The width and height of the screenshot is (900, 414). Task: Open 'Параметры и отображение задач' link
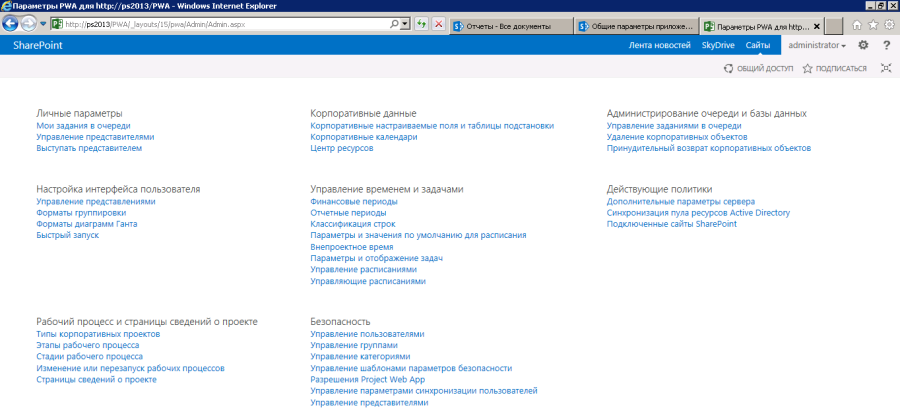click(377, 258)
